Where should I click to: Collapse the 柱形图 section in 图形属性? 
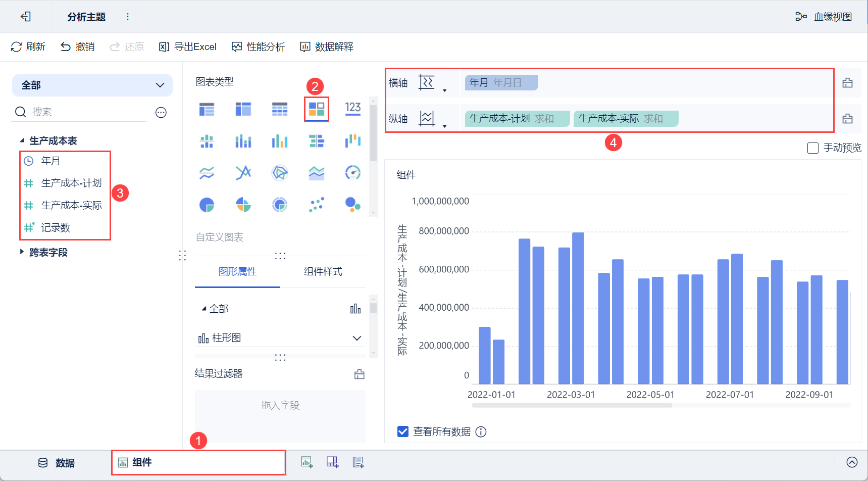coord(357,338)
